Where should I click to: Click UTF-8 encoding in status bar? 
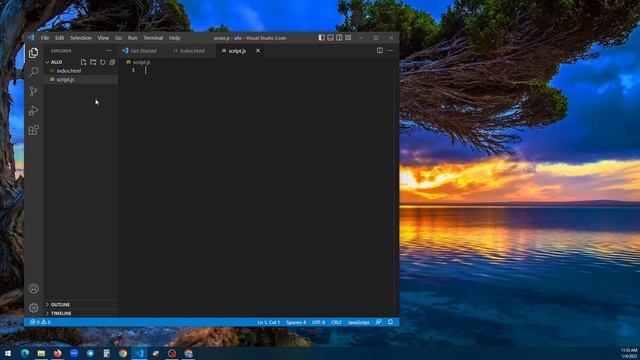[x=318, y=322]
